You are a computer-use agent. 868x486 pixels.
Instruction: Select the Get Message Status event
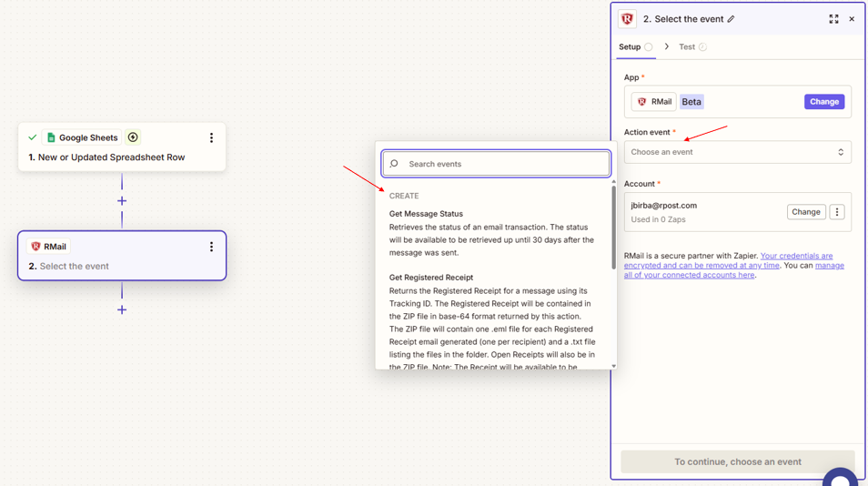(426, 214)
